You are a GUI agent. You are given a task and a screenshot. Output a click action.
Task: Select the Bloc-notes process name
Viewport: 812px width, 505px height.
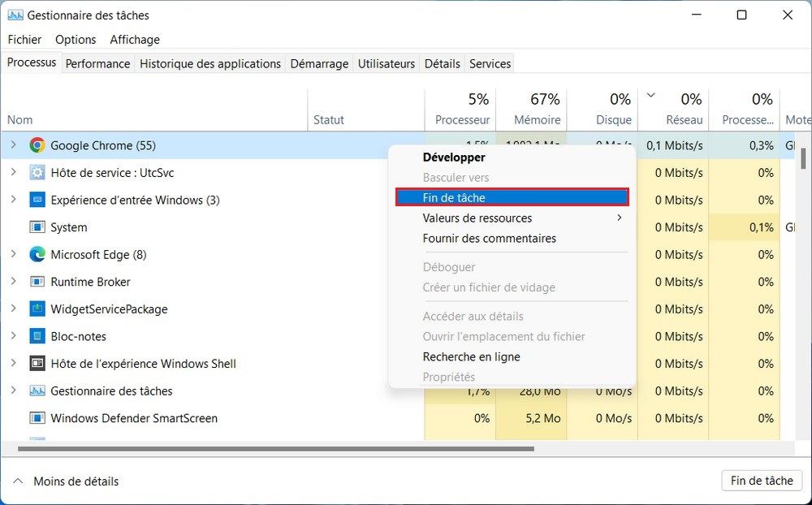coord(78,336)
